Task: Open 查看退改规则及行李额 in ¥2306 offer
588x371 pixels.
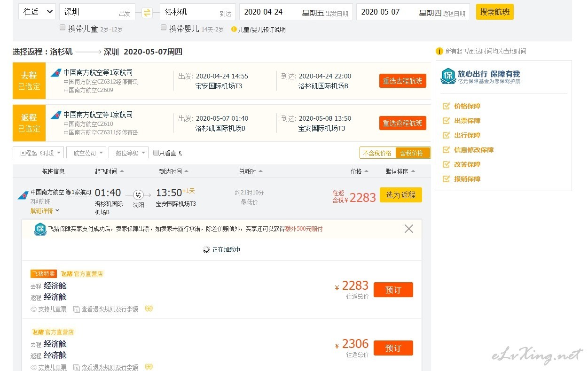Action: [x=110, y=368]
